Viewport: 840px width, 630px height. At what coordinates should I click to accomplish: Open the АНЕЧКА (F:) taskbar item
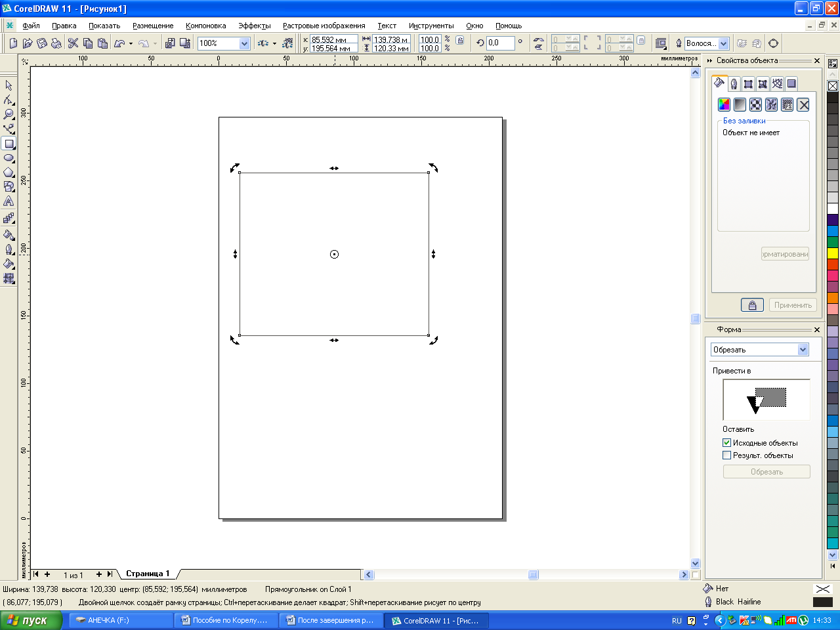(x=121, y=620)
